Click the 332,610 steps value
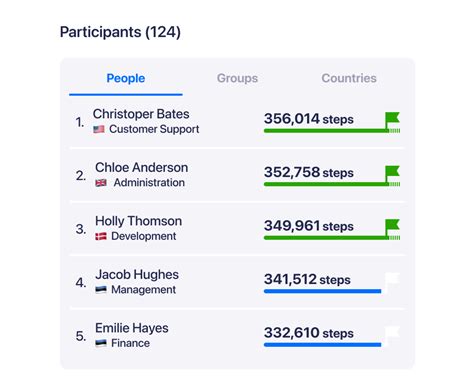This screenshot has height=389, width=474. pyautogui.click(x=309, y=333)
